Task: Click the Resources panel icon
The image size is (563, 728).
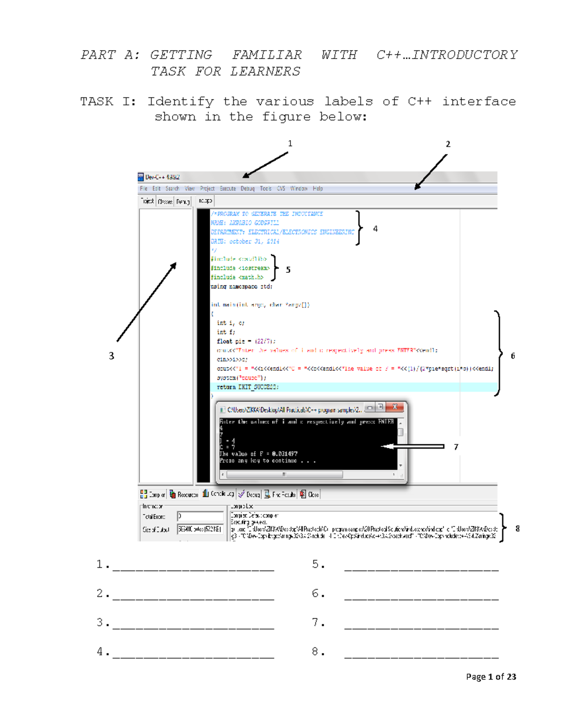Action: (172, 494)
